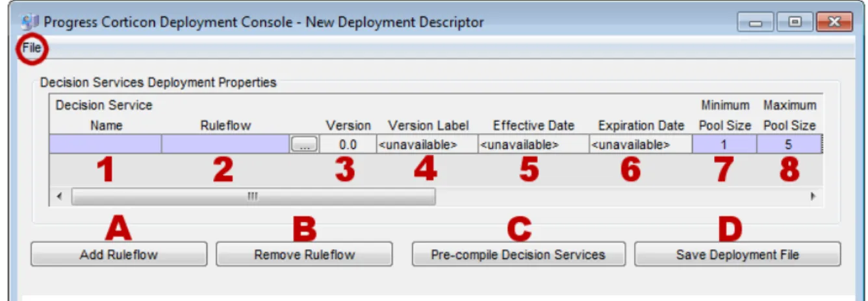Click the Corticon app icon in title bar
The height and width of the screenshot is (301, 868).
29,22
